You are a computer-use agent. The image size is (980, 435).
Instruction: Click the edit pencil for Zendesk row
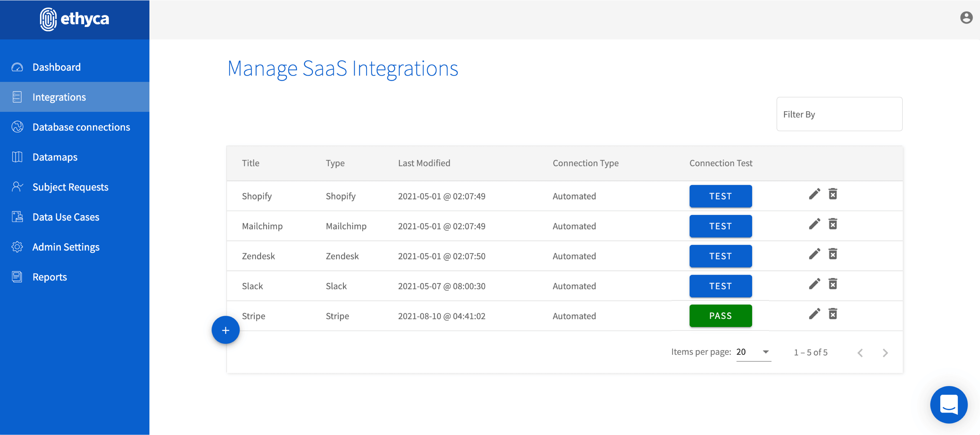(814, 254)
